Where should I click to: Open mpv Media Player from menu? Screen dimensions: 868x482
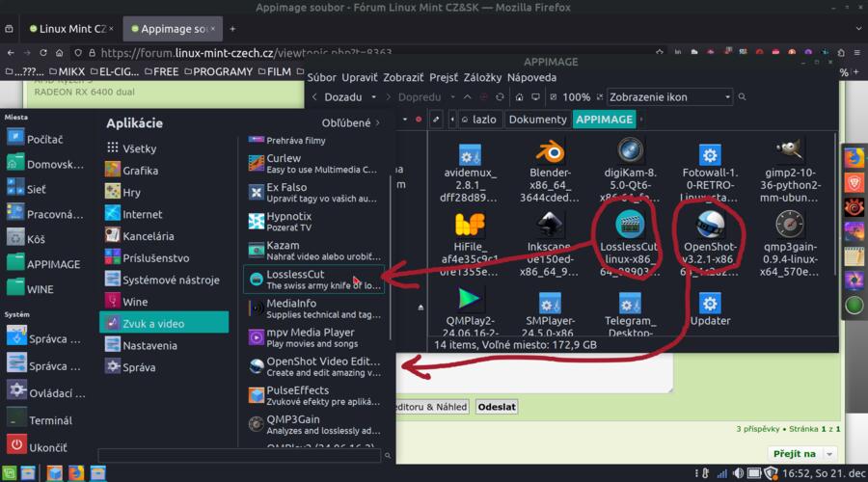coord(314,337)
